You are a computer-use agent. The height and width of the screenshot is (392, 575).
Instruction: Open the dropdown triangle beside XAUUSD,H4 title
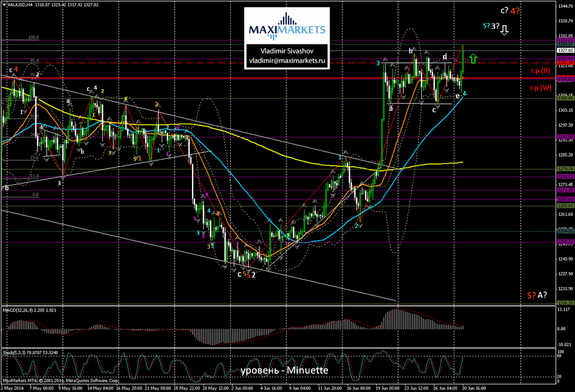coord(4,4)
